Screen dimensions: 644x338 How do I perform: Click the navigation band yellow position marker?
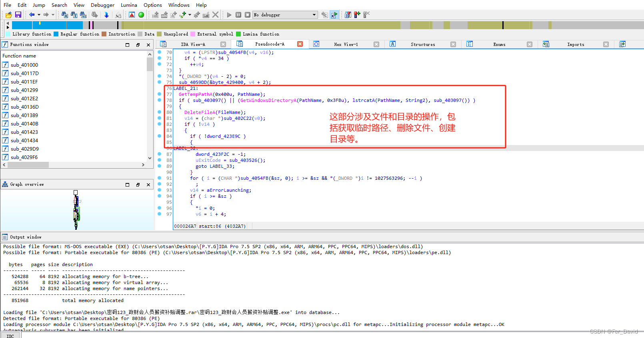click(x=40, y=23)
